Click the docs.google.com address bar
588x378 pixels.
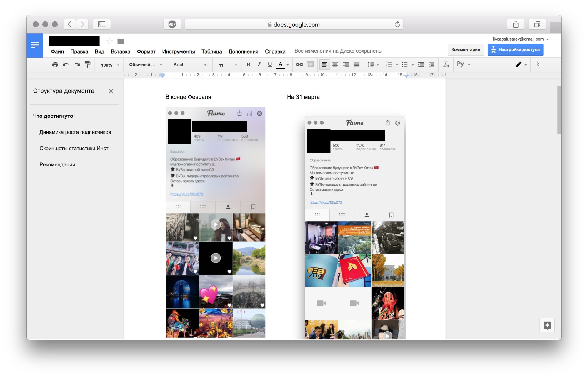coord(294,24)
